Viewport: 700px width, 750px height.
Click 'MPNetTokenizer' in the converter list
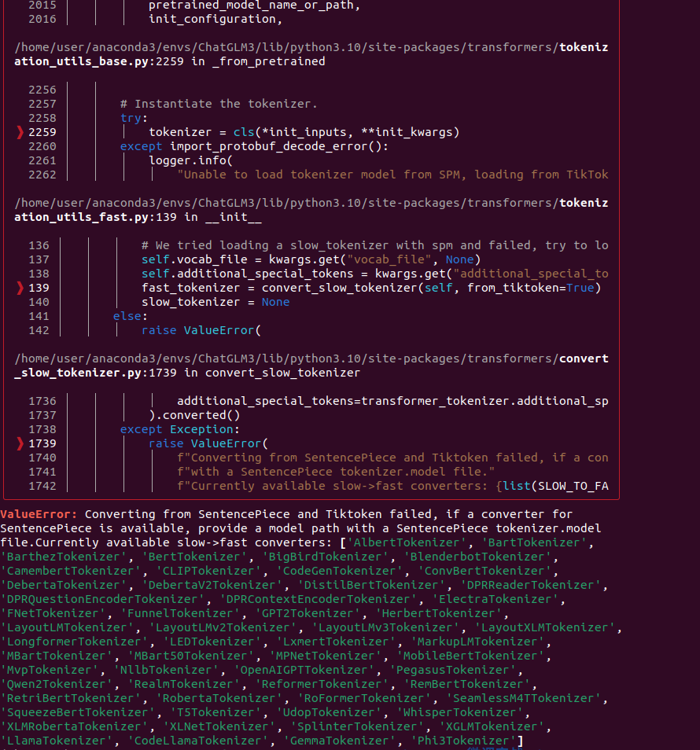(x=325, y=656)
